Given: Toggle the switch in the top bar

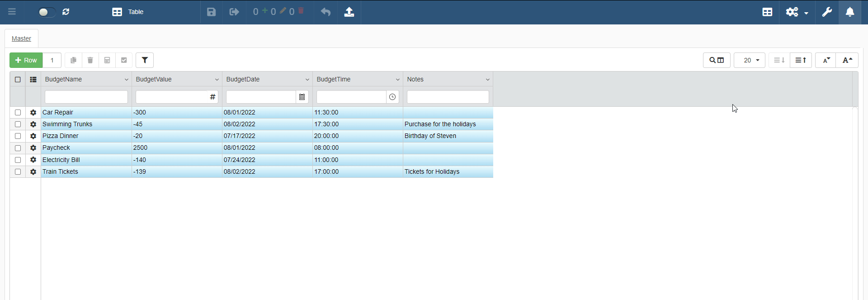Looking at the screenshot, I should (x=46, y=12).
